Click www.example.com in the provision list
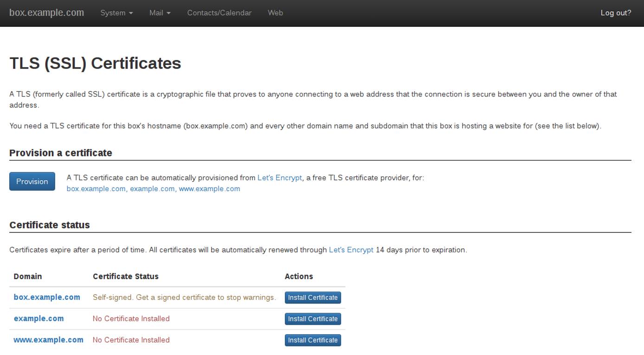Image resolution: width=644 pixels, height=355 pixels. [209, 189]
